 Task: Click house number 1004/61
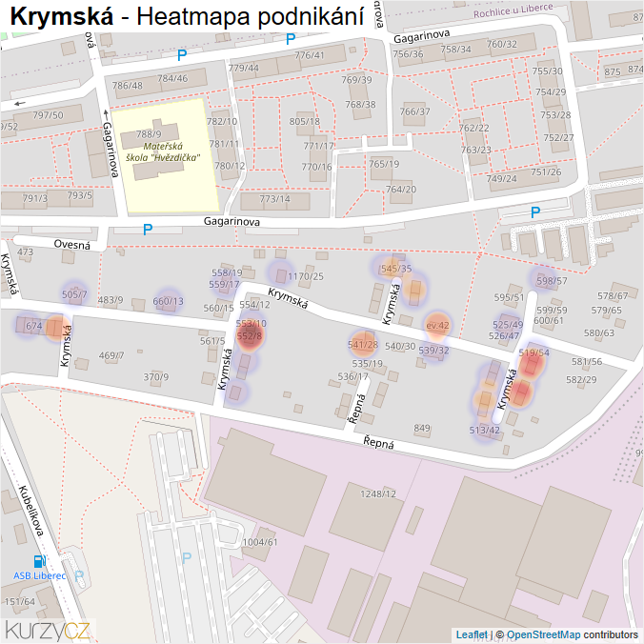point(260,542)
